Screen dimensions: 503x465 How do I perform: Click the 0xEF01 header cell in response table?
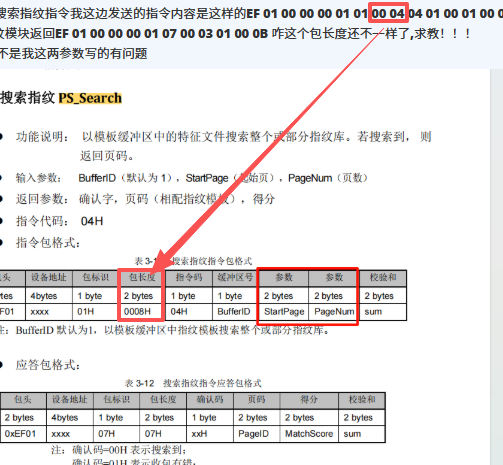[20, 434]
